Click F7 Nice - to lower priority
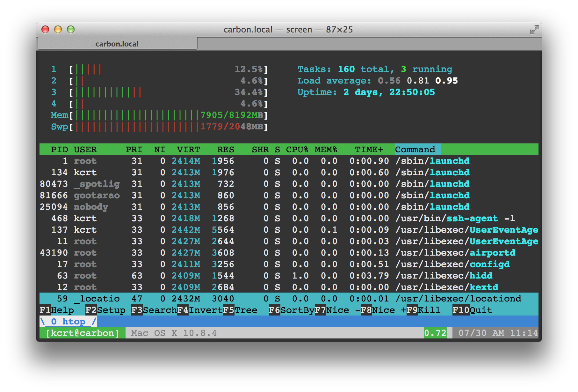The width and height of the screenshot is (578, 392). [x=338, y=310]
